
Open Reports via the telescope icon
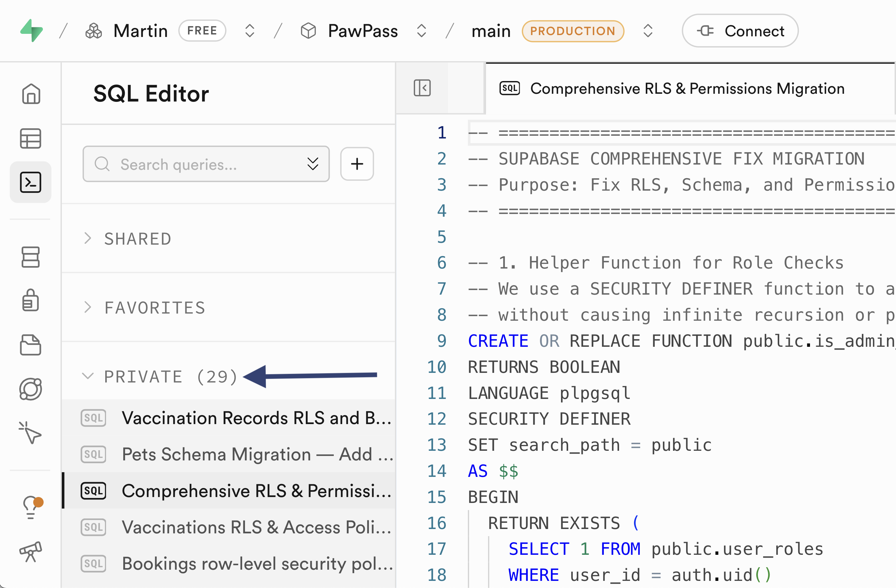point(31,552)
